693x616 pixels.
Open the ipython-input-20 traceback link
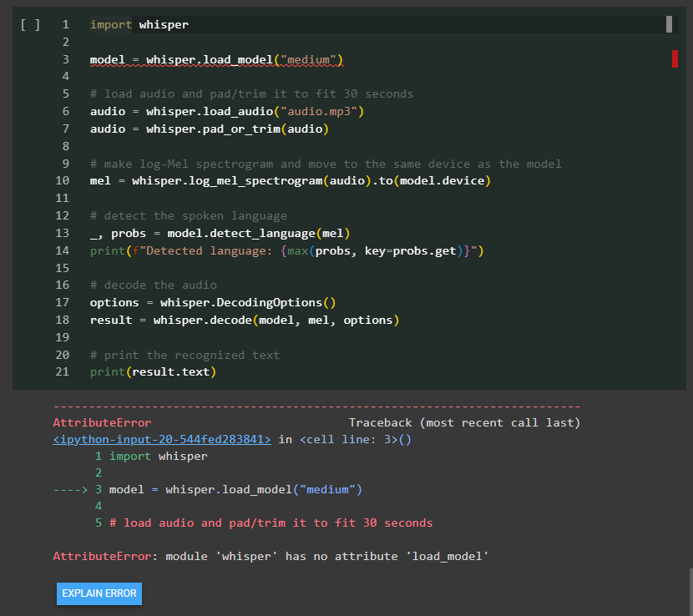pyautogui.click(x=161, y=440)
